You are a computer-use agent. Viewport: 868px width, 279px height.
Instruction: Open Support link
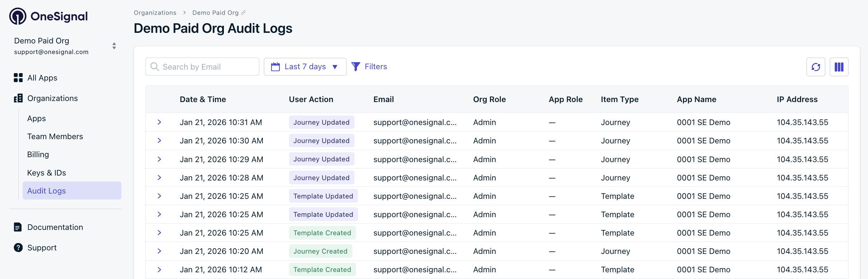pyautogui.click(x=42, y=248)
